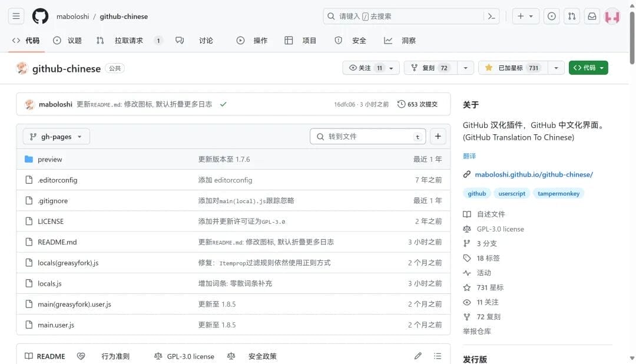Edit README with the pencil icon
Viewport: 636px width, 364px height.
click(418, 356)
